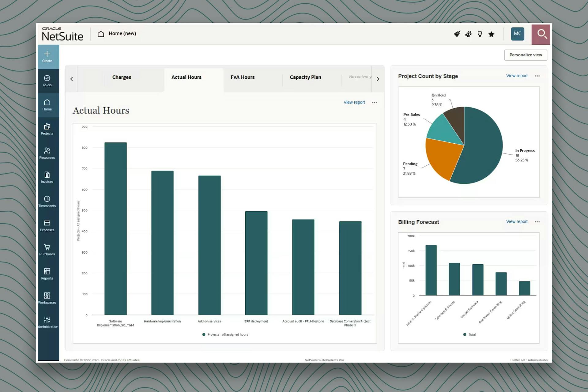This screenshot has height=392, width=588.
Task: Switch to the Charges tab
Action: point(122,77)
